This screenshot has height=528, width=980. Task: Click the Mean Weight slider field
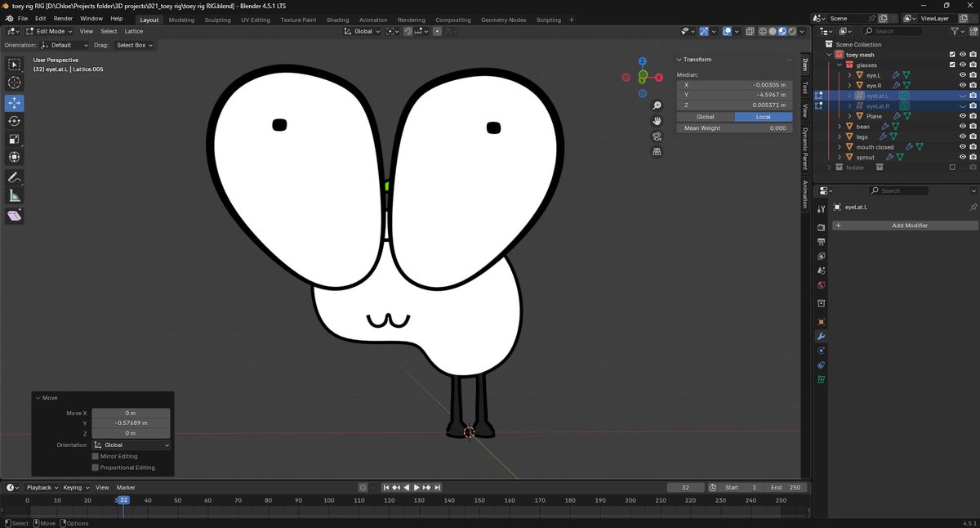734,128
